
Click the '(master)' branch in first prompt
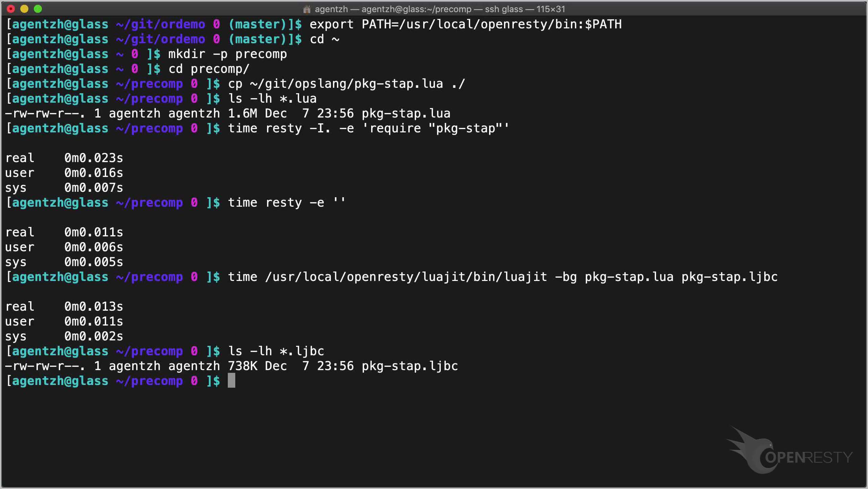[258, 24]
